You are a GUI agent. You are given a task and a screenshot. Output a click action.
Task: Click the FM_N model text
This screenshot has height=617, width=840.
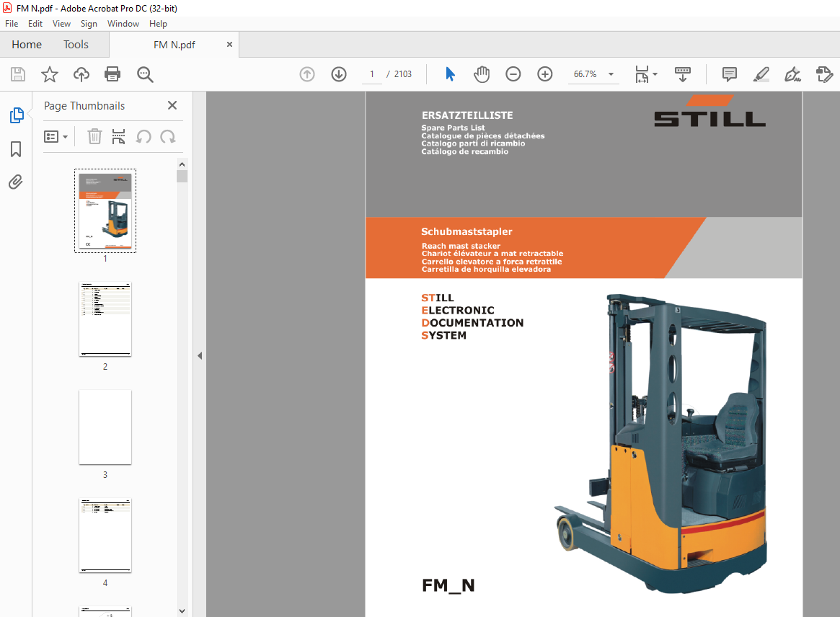pyautogui.click(x=448, y=585)
